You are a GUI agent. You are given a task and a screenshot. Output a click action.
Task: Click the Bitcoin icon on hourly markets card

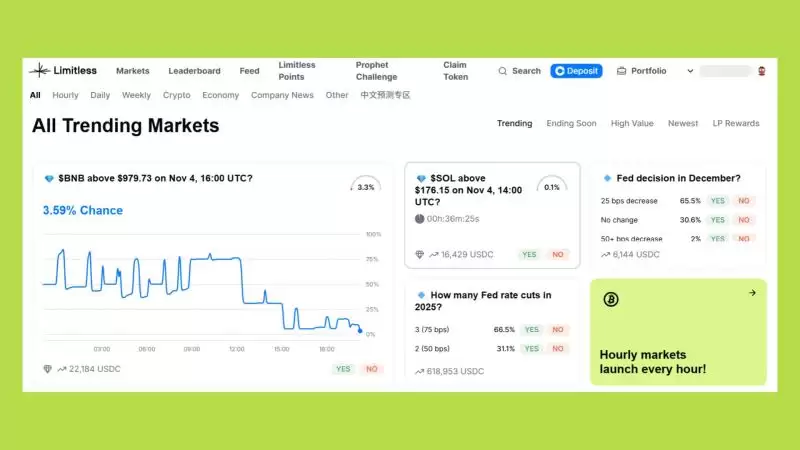point(611,299)
